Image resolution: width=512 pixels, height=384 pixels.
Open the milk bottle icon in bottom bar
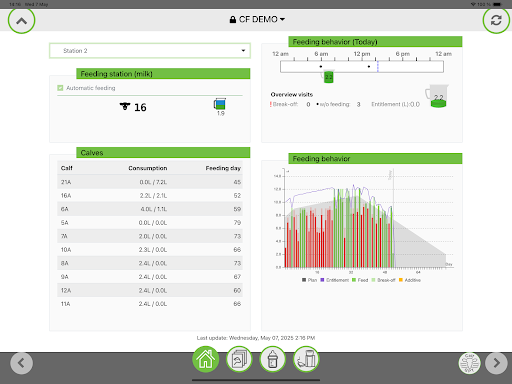tap(273, 359)
